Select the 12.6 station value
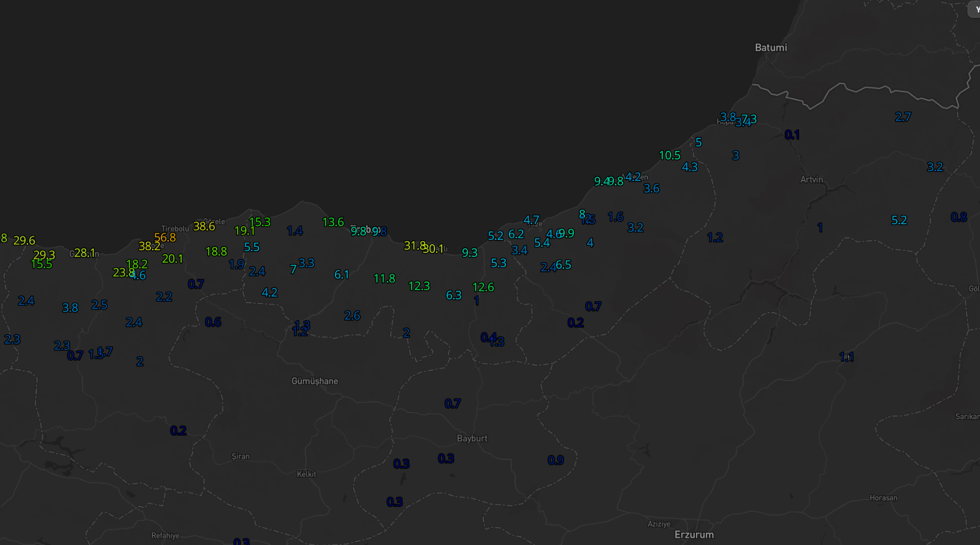Viewport: 980px width, 545px height. pos(483,287)
